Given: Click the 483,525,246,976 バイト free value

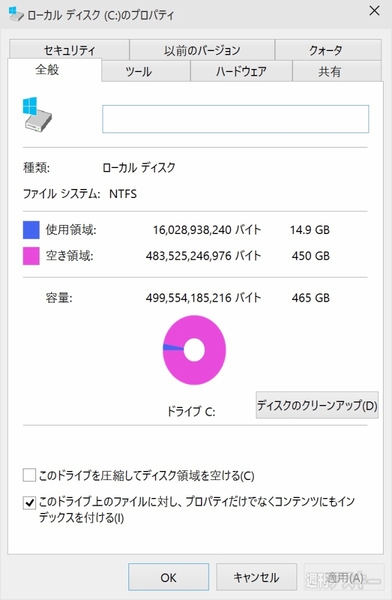Looking at the screenshot, I should 203,256.
